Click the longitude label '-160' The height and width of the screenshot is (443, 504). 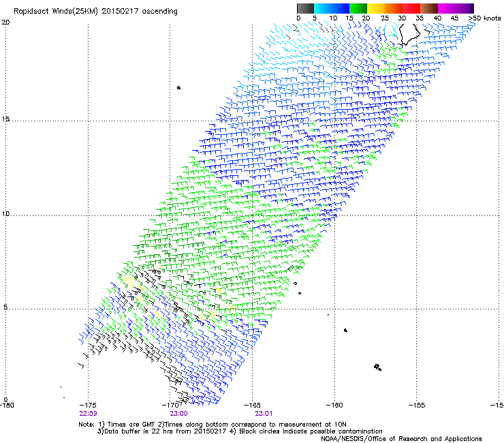(334, 405)
